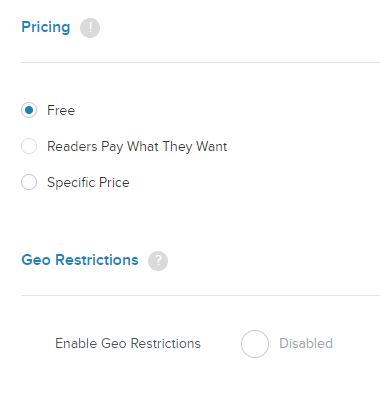
Task: Click the Geo Restrictions section heading
Action: pos(80,260)
